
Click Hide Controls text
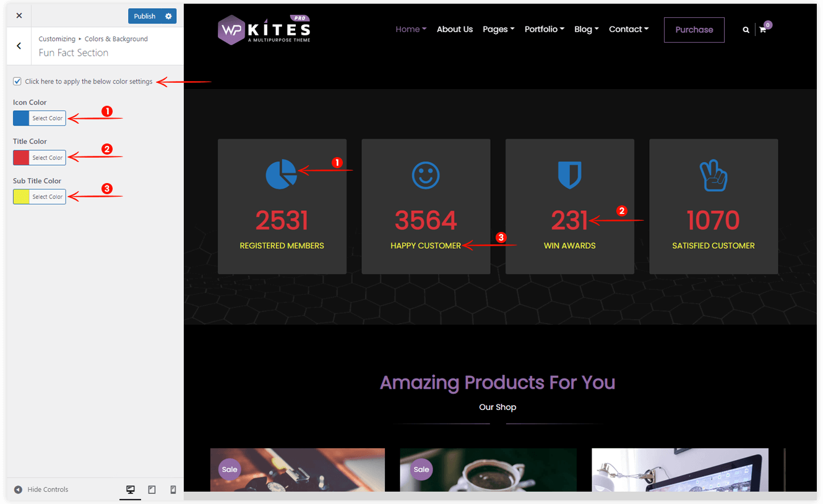coord(48,490)
